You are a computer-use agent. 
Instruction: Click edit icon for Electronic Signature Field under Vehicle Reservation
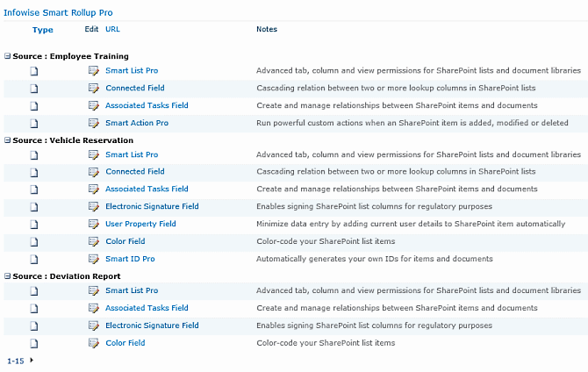point(93,207)
